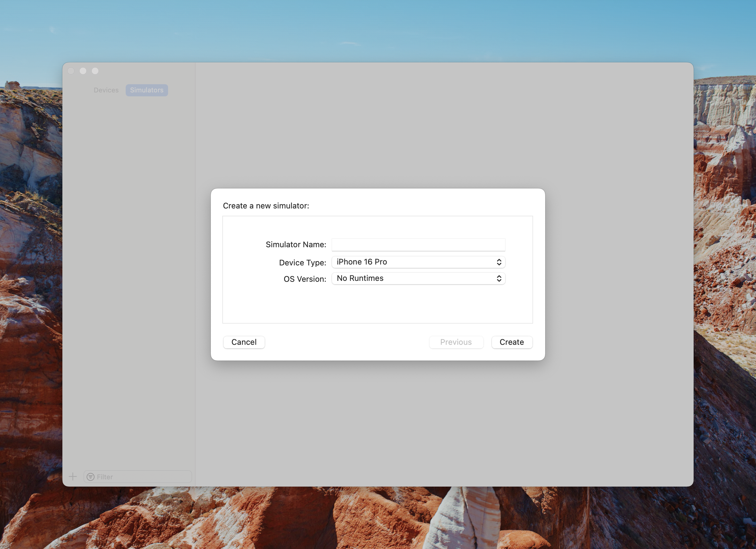Select the Simulators tab

tap(147, 90)
